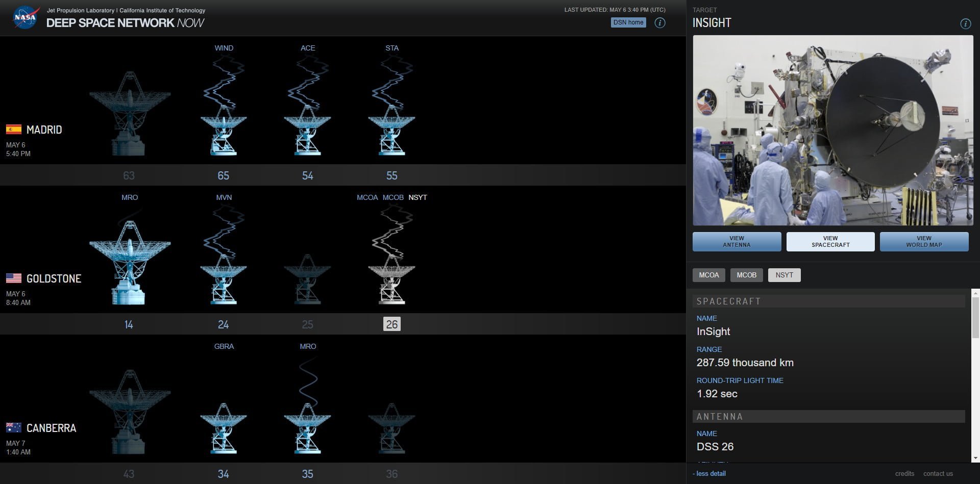The height and width of the screenshot is (484, 980).
Task: Select highlighted Goldstone antenna dish 26
Action: coord(391,279)
